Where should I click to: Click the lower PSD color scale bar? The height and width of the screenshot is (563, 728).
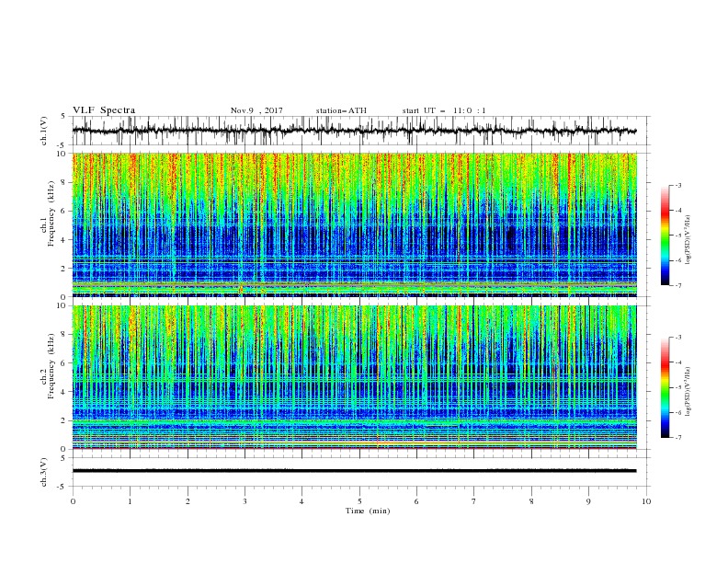[665, 387]
